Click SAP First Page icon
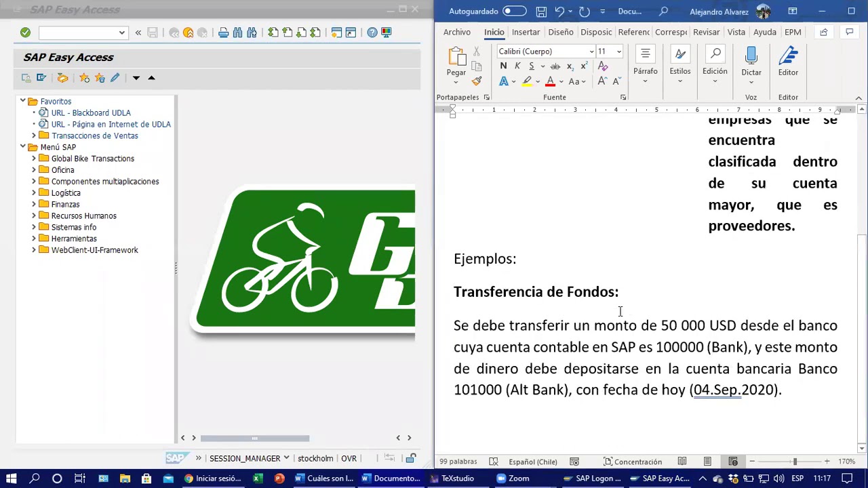This screenshot has width=868, height=488. pyautogui.click(x=273, y=33)
